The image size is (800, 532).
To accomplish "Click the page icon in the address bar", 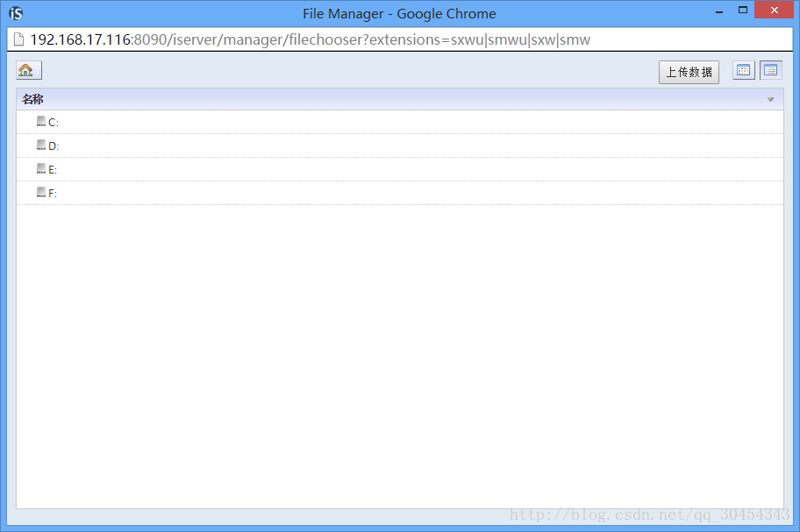I will point(19,39).
